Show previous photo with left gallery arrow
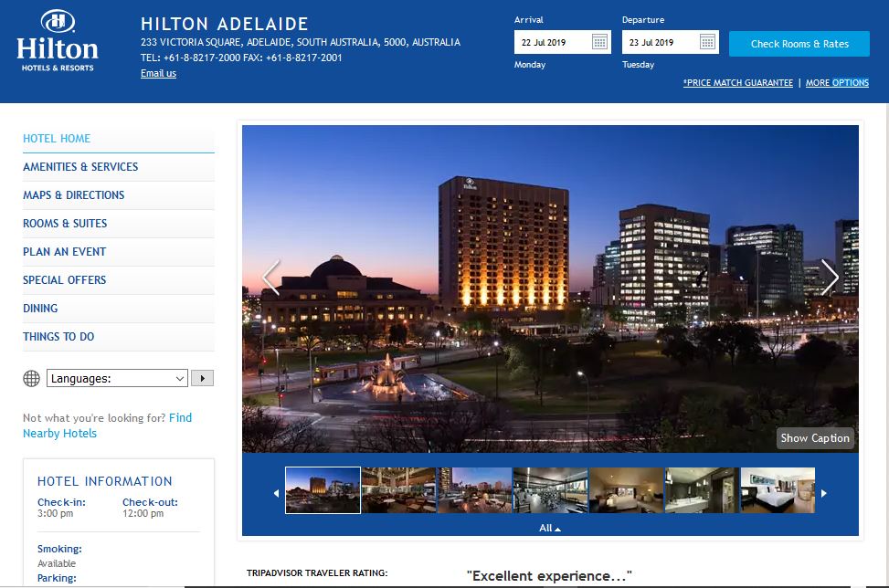The width and height of the screenshot is (889, 588). click(x=271, y=278)
